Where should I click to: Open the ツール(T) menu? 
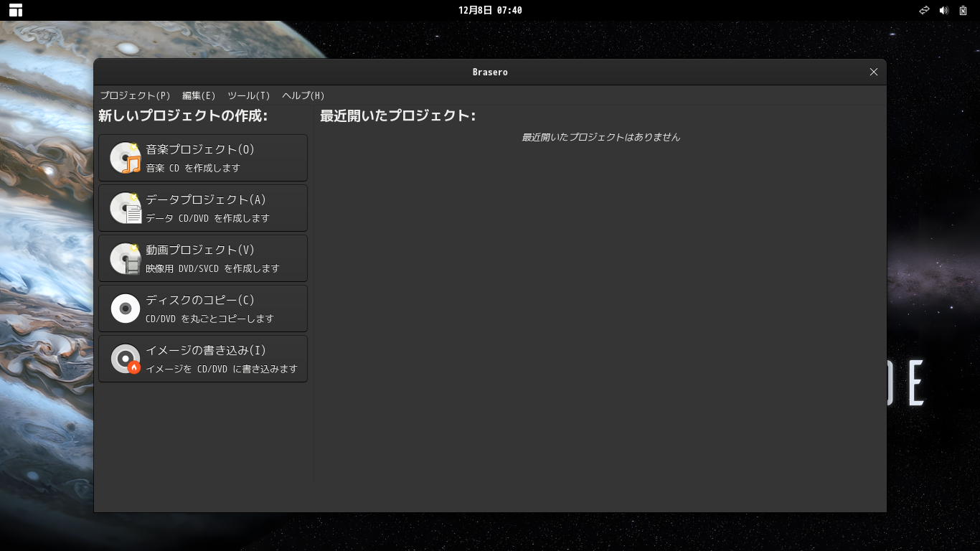(248, 95)
